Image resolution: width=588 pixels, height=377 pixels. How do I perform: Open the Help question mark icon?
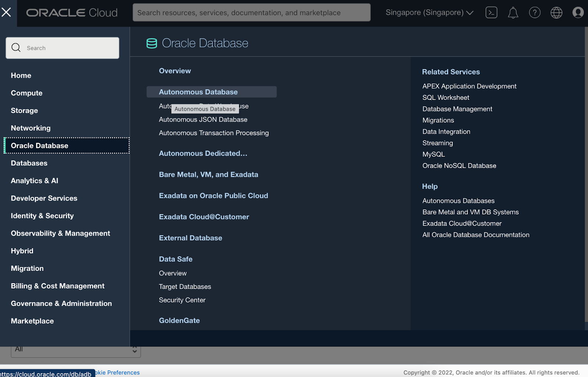[x=535, y=12]
